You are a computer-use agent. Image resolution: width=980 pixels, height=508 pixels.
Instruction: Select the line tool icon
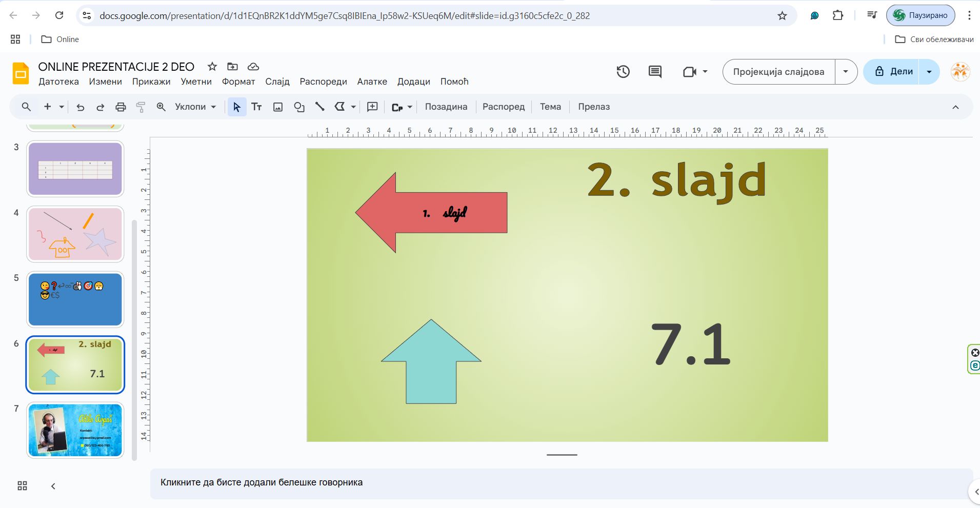tap(319, 107)
